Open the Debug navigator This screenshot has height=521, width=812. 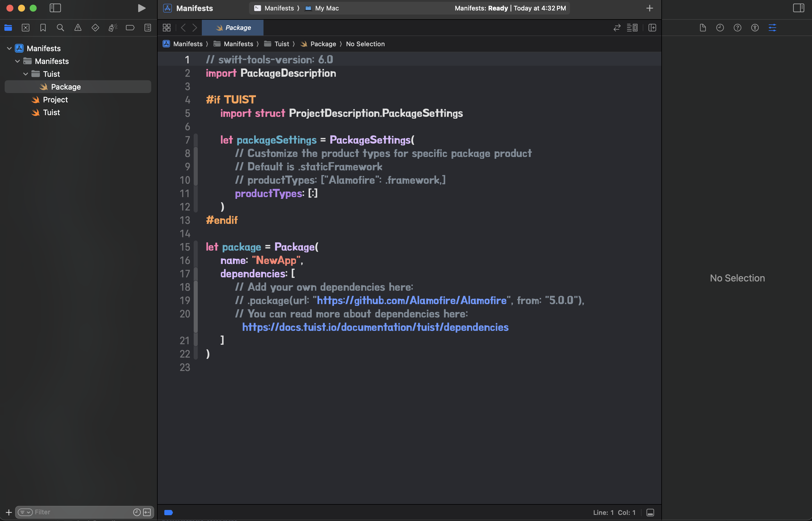(x=113, y=28)
